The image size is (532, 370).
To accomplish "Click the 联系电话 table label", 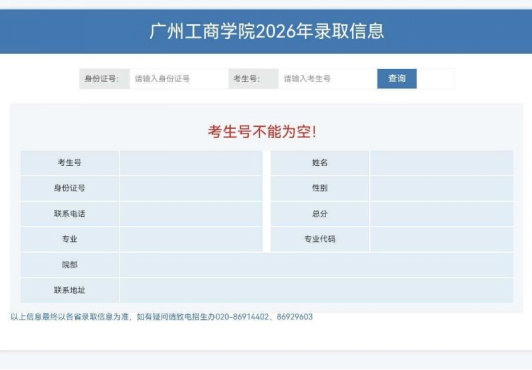I will (x=70, y=214).
